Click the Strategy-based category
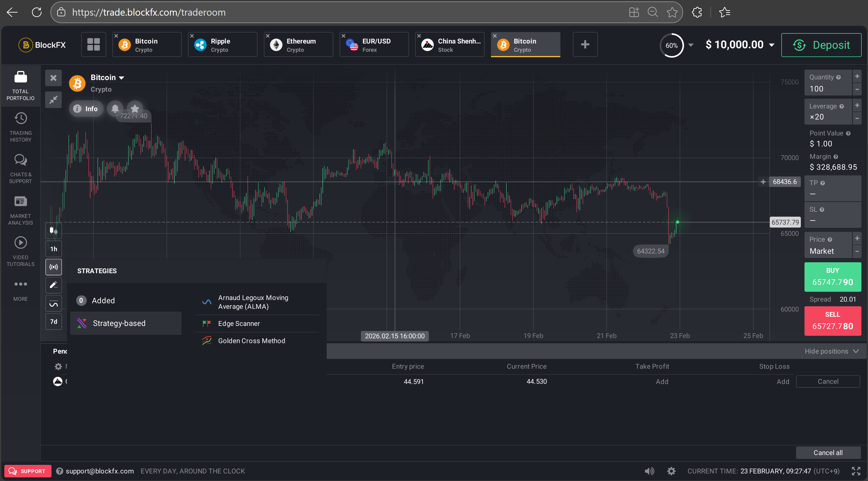 126,323
